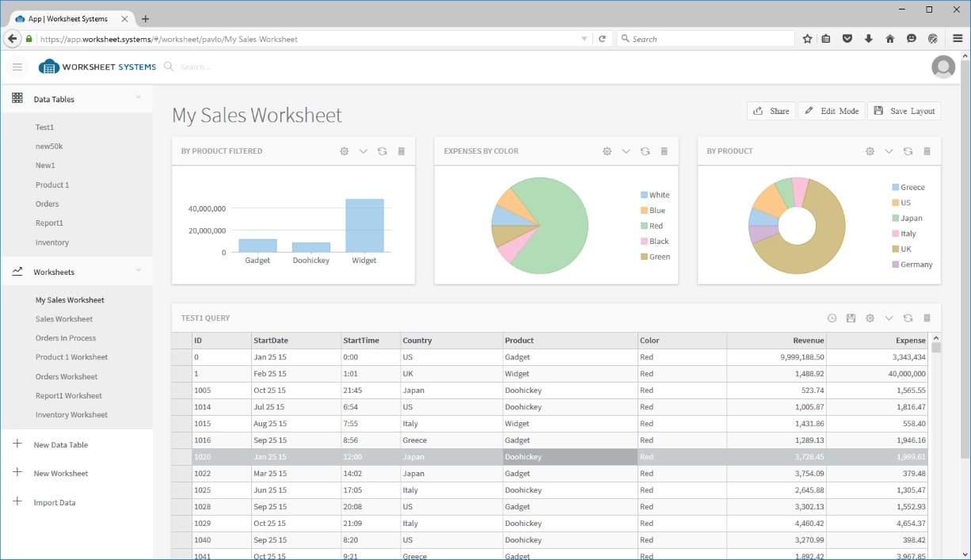Click the hamburger menu icon beside logo
971x560 pixels.
point(17,67)
